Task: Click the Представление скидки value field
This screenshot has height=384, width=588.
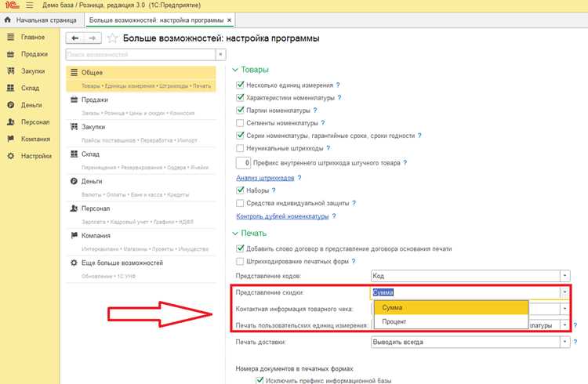Action: point(466,292)
